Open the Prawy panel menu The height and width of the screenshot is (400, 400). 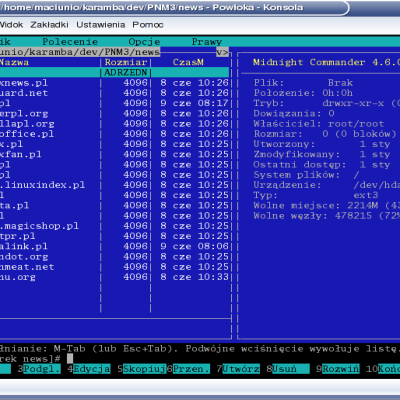(x=207, y=42)
